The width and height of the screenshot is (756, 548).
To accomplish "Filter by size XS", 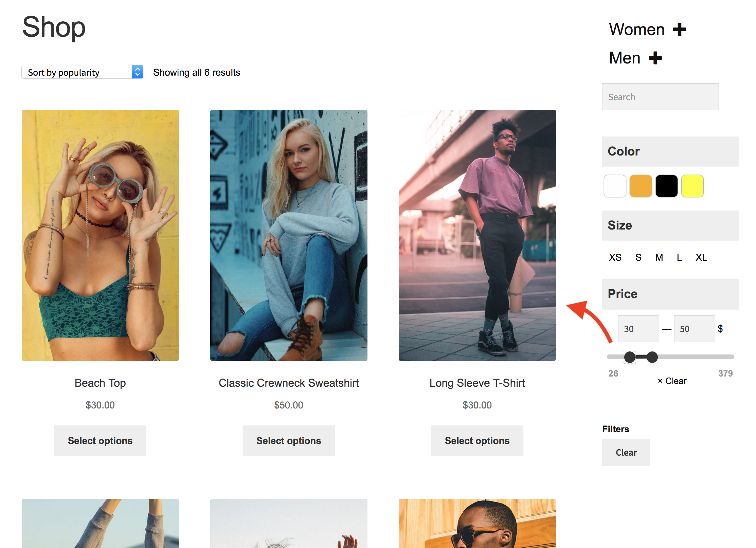I will point(615,258).
